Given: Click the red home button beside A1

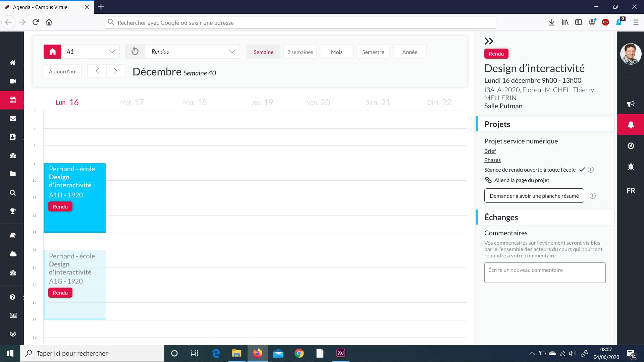Looking at the screenshot, I should click(x=52, y=52).
